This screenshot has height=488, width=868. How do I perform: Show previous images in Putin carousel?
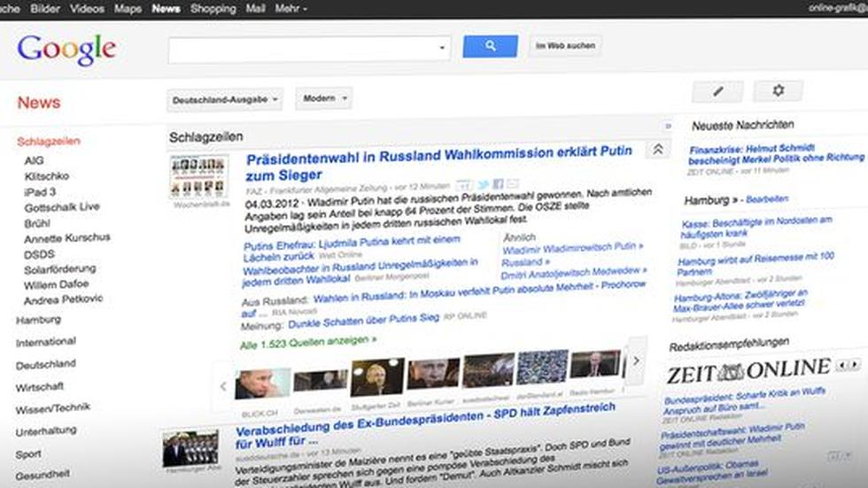pyautogui.click(x=223, y=386)
